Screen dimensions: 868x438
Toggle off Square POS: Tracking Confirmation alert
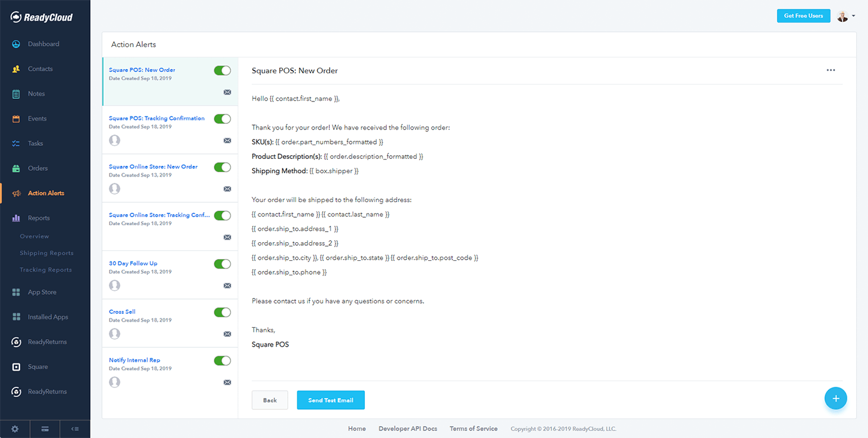(222, 119)
